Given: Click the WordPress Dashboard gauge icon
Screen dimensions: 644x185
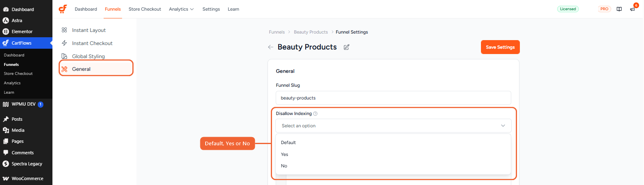Looking at the screenshot, I should (x=6, y=9).
